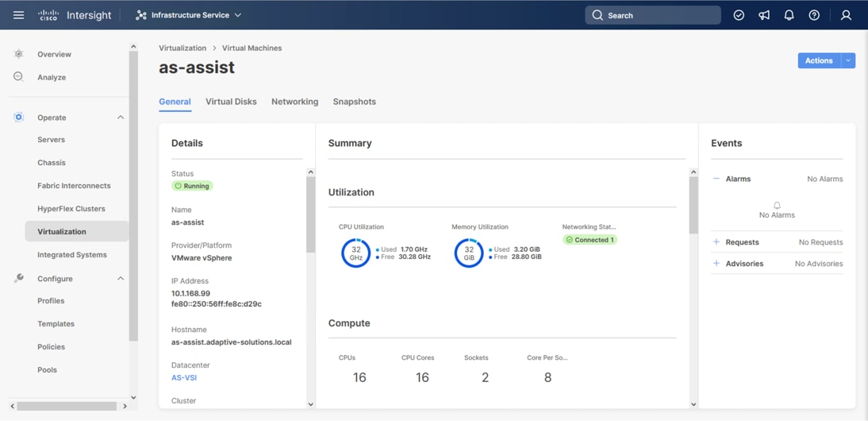The image size is (868, 421).
Task: Switch to the Snapshots tab
Action: point(354,102)
